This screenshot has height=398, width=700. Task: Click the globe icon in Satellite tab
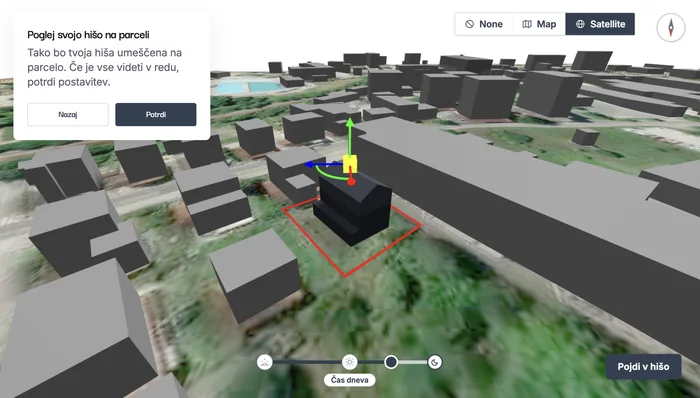click(x=580, y=24)
